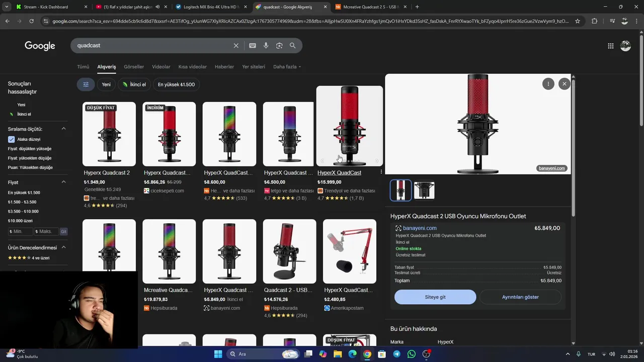
Task: Collapse the Ürün Derecelendirmesi section
Action: click(64, 247)
